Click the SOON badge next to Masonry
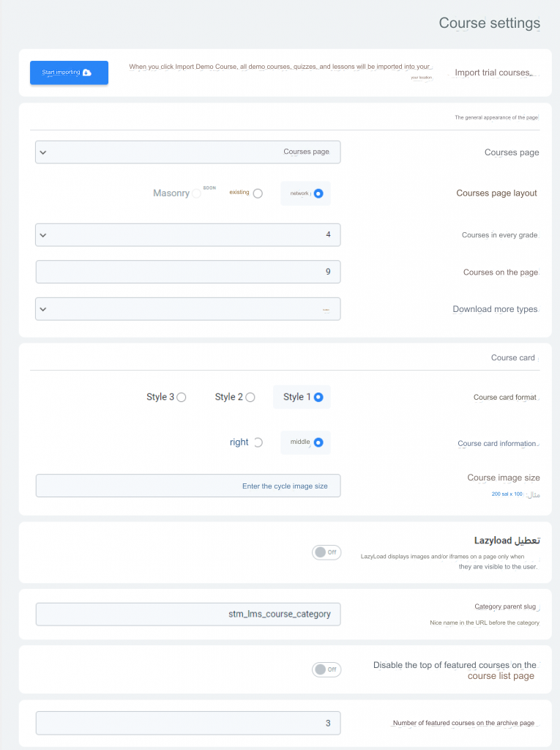The height and width of the screenshot is (750, 560). tap(209, 188)
